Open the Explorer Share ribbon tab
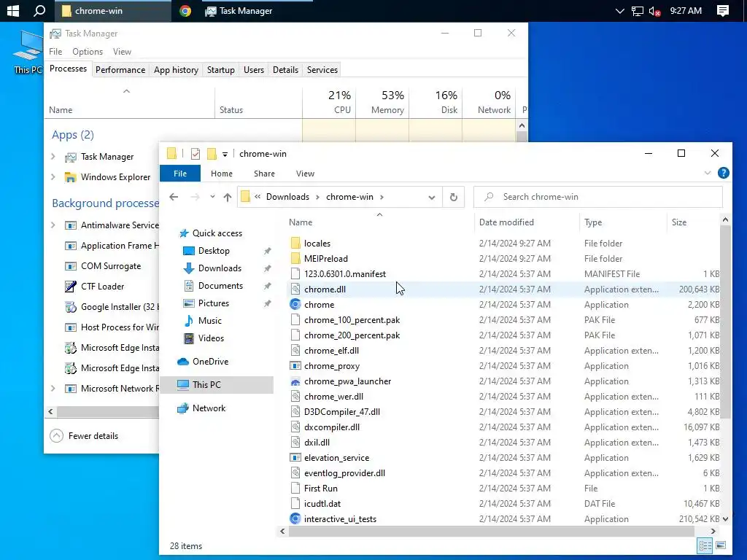The image size is (747, 560). [264, 174]
